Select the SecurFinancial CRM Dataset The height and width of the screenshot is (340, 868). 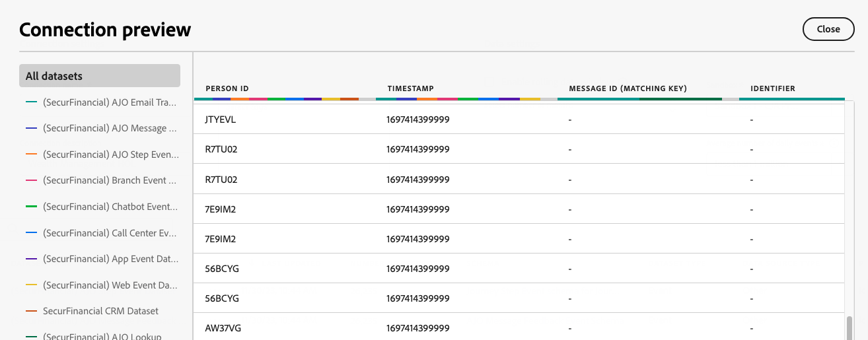pos(100,311)
